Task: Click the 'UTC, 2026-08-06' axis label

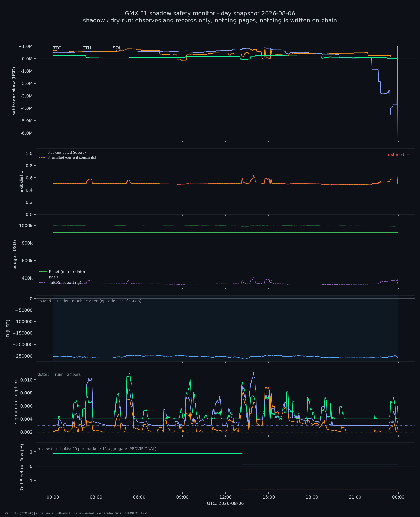Action: coord(225,503)
